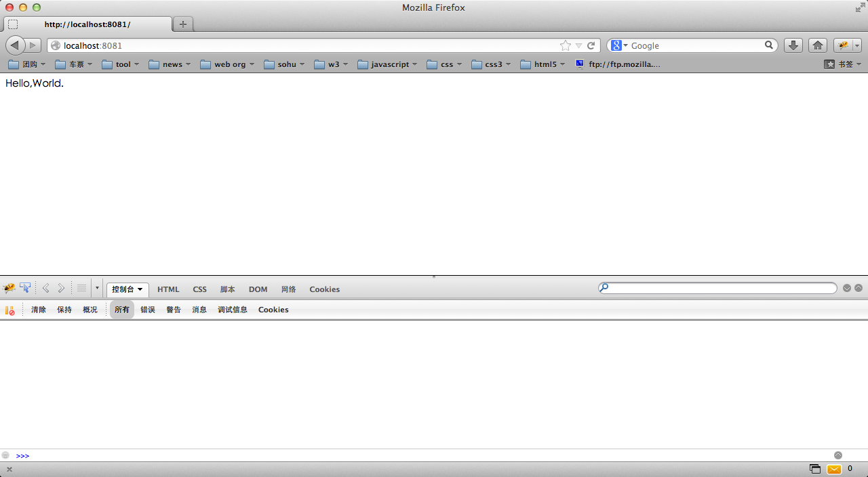Select the Cookies console filter
Image resolution: width=868 pixels, height=477 pixels.
click(273, 310)
